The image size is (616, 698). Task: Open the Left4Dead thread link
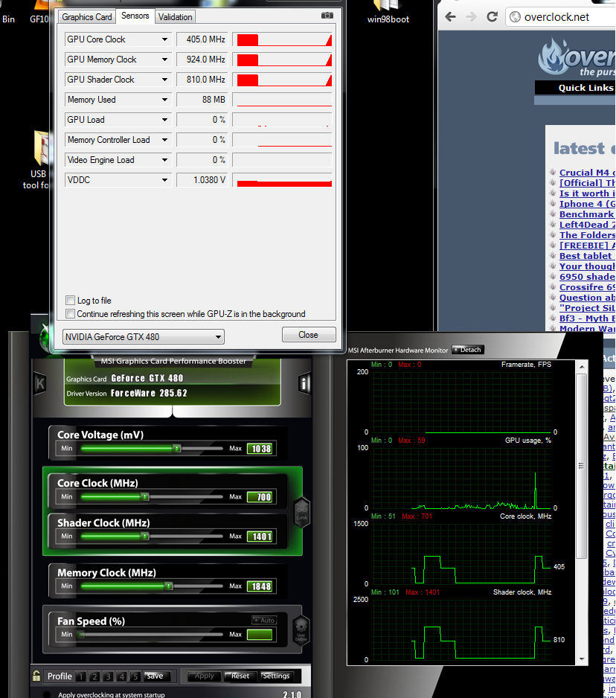(587, 225)
